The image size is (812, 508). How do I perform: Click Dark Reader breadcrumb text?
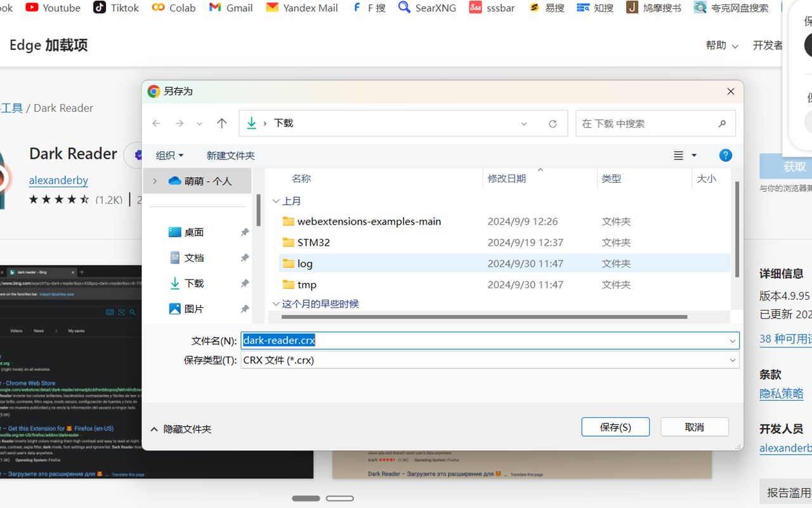63,108
